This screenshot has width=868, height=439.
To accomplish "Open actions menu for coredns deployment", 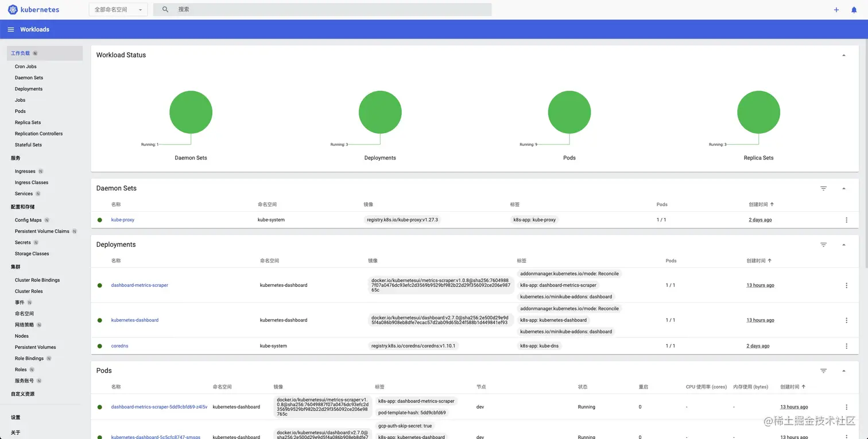I will [x=846, y=346].
